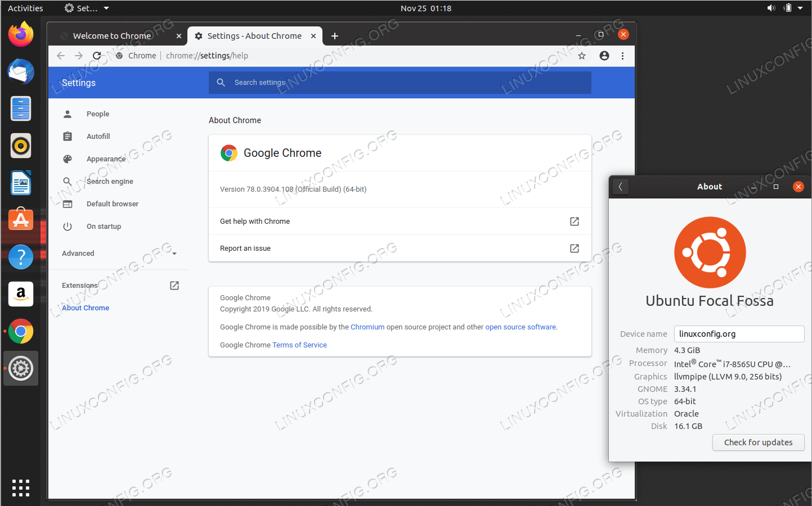Click Get help with Chrome

(400, 222)
